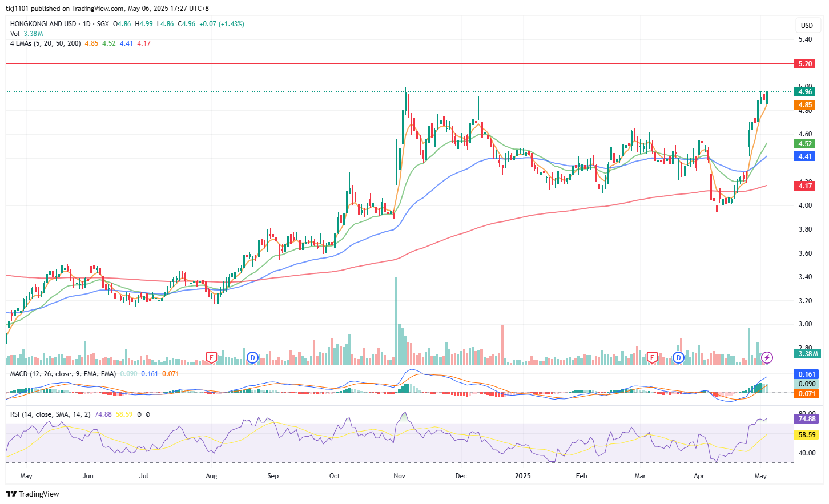This screenshot has width=829, height=504.
Task: Click the C4.96 close value in header
Action: pos(187,24)
